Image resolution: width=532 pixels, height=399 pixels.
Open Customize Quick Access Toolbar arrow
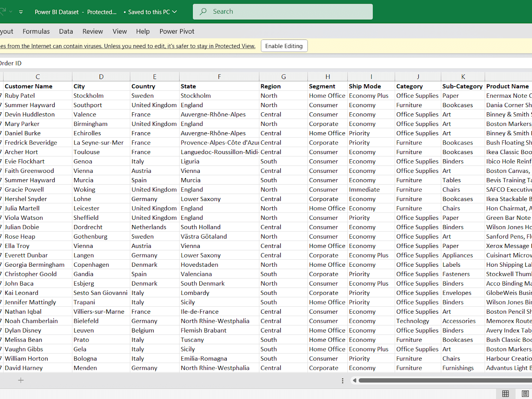click(21, 12)
